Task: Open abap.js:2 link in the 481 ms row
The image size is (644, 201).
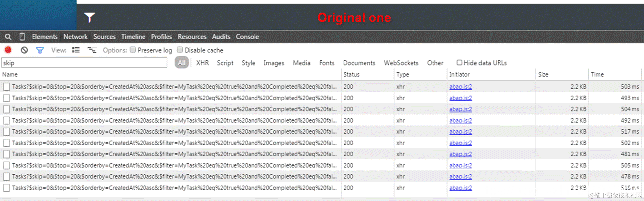Action: tap(460, 154)
